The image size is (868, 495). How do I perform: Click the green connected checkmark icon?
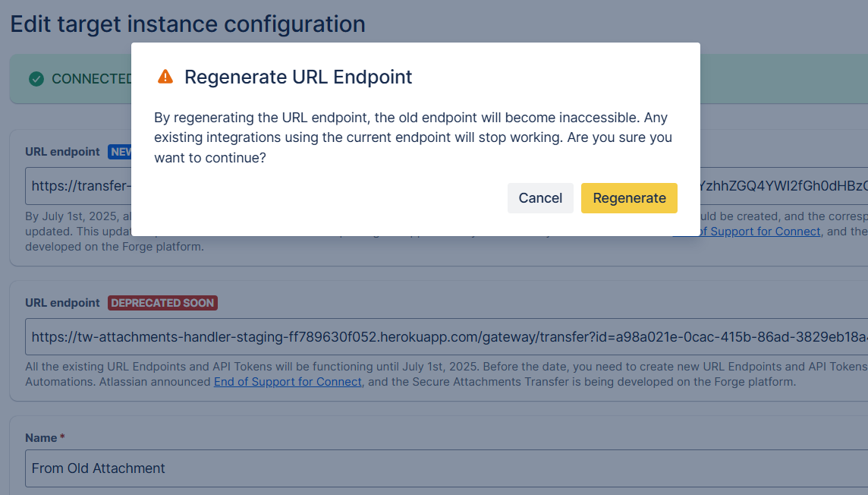(x=36, y=79)
